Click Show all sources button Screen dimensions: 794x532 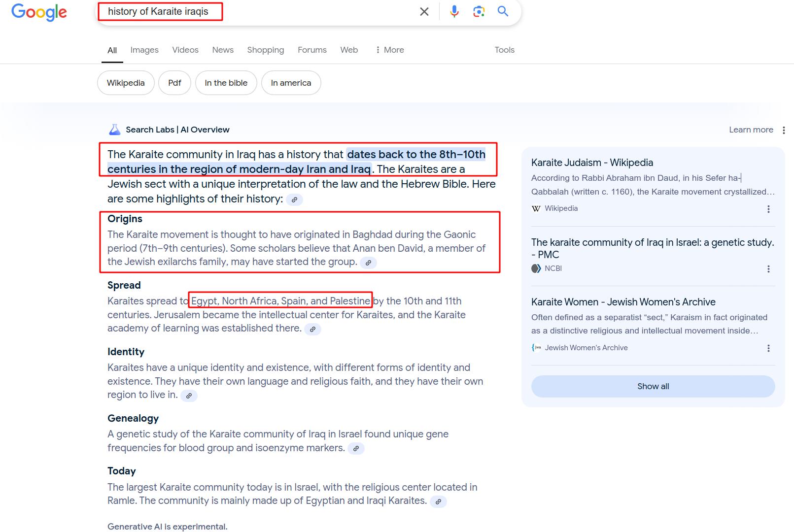point(653,386)
